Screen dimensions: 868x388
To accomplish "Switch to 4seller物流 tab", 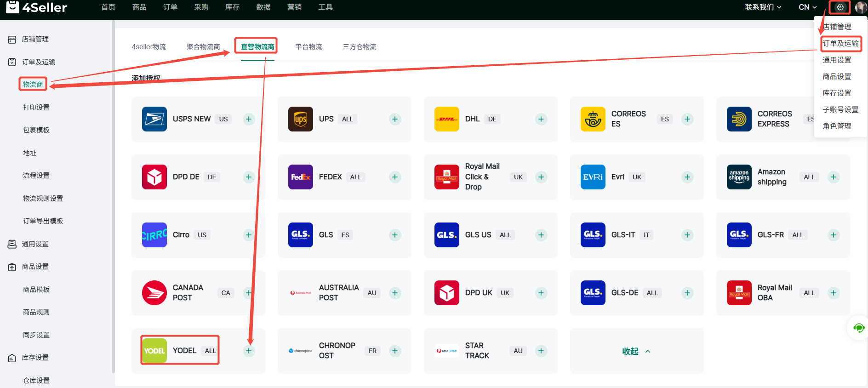I will coord(149,47).
